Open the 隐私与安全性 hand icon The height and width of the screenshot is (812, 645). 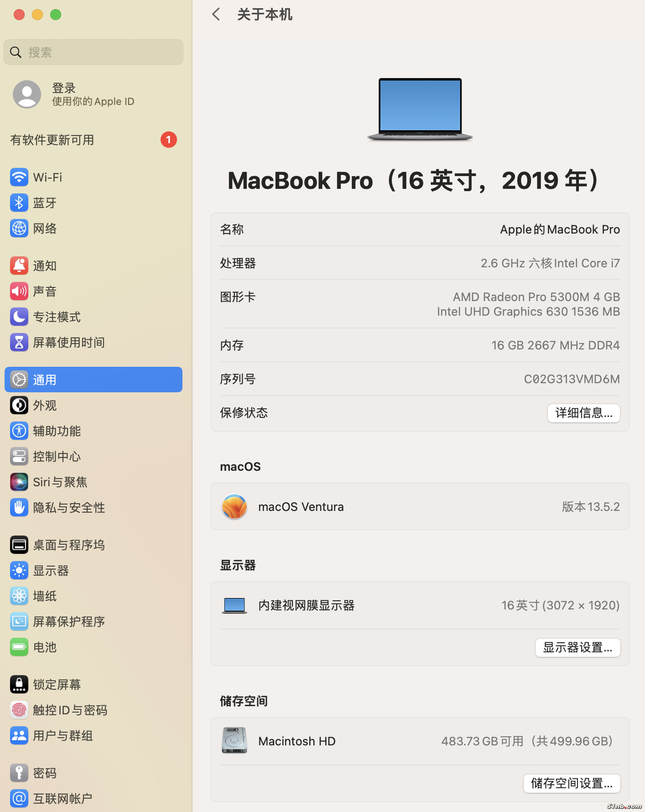coord(19,507)
